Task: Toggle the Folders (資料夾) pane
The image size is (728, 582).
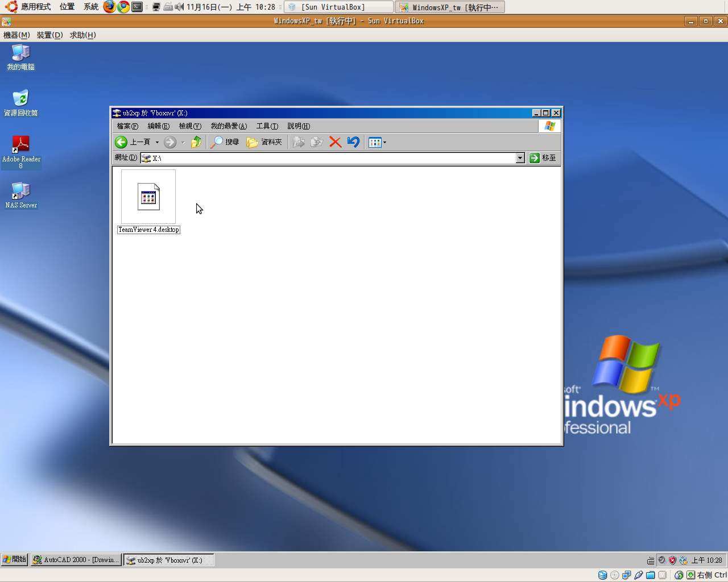Action: (264, 142)
